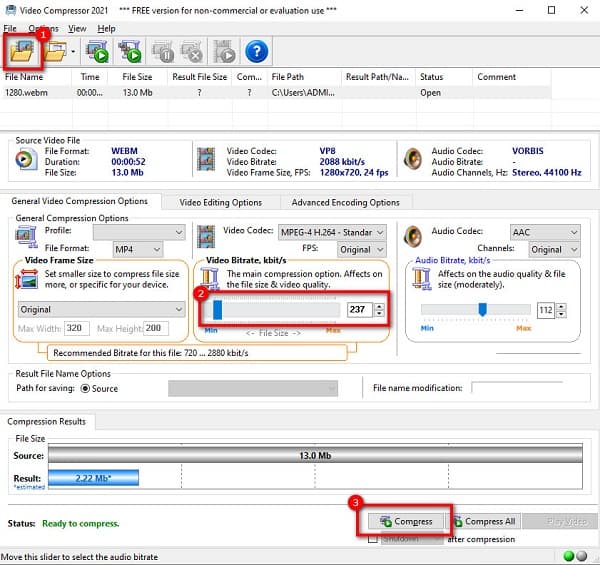This screenshot has height=565, width=600.
Task: Start compressing all videos toolbar icon
Action: pos(129,51)
